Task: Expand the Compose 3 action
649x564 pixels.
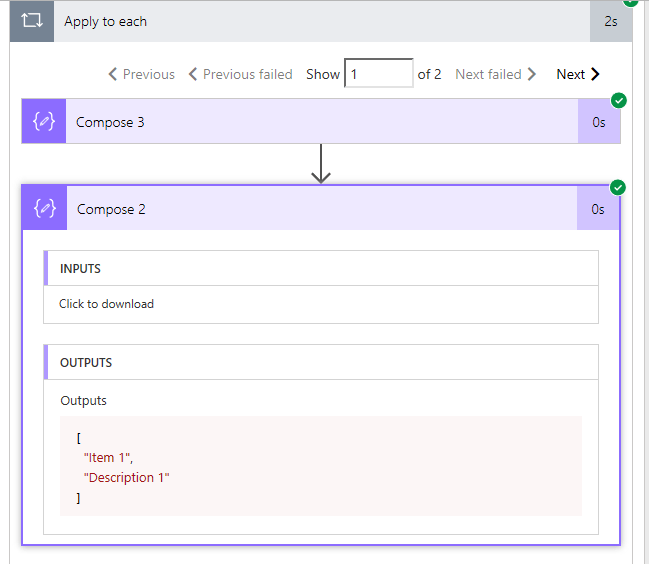Action: click(x=321, y=121)
